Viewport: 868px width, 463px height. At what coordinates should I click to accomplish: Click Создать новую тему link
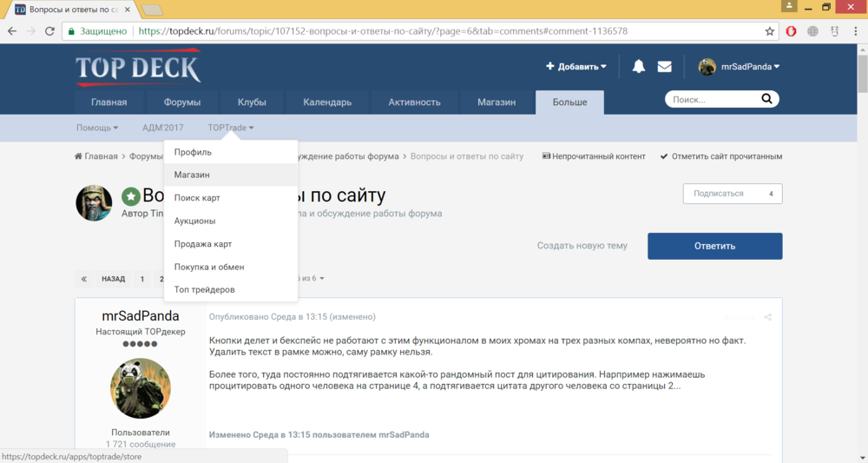coord(582,245)
